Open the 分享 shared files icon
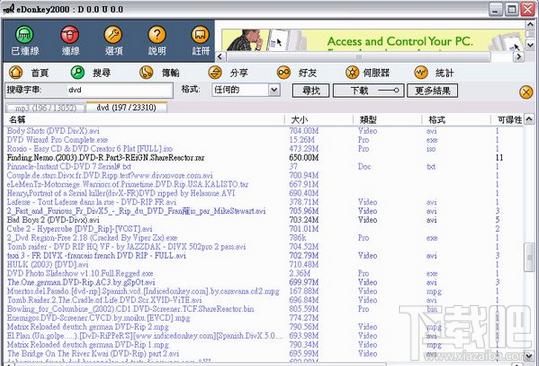539x366 pixels. coord(215,72)
